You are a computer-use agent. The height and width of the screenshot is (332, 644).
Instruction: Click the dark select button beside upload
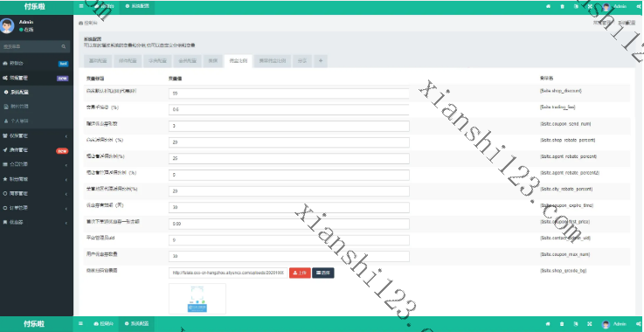click(x=323, y=273)
